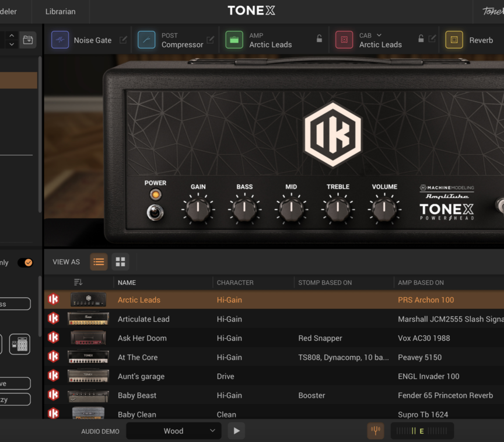Click the Booster stomp cell
This screenshot has width=504, height=442.
coord(311,395)
